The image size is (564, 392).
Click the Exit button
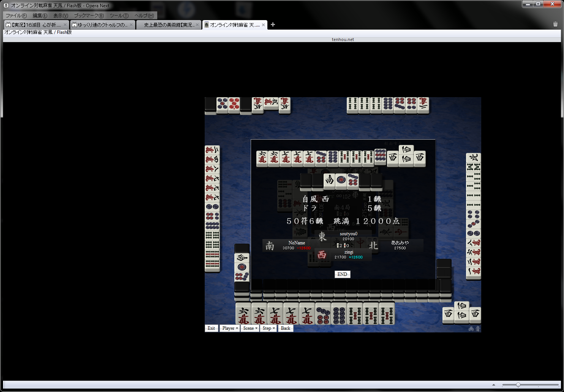pyautogui.click(x=211, y=328)
